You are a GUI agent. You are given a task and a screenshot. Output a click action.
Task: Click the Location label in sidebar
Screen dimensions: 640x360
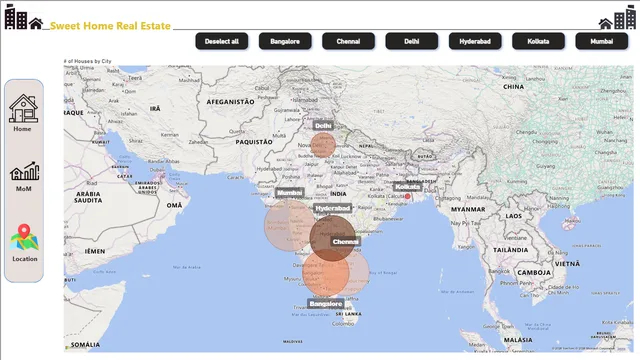pyautogui.click(x=24, y=259)
